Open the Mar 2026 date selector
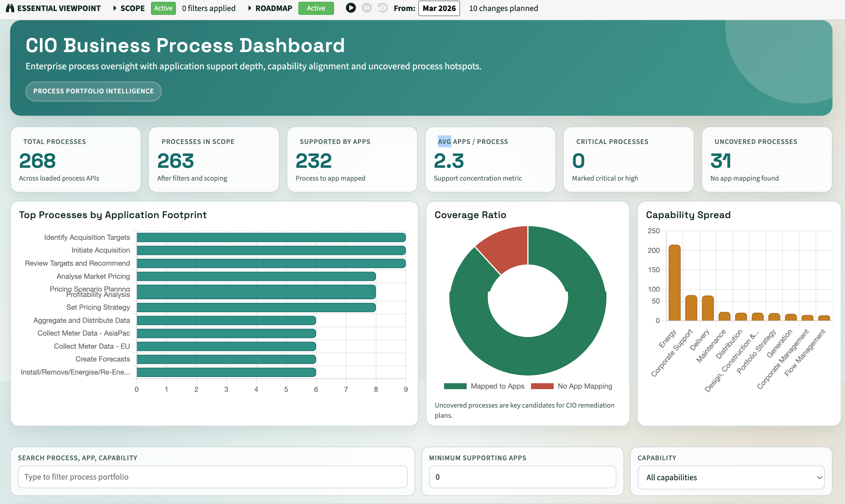 tap(439, 8)
